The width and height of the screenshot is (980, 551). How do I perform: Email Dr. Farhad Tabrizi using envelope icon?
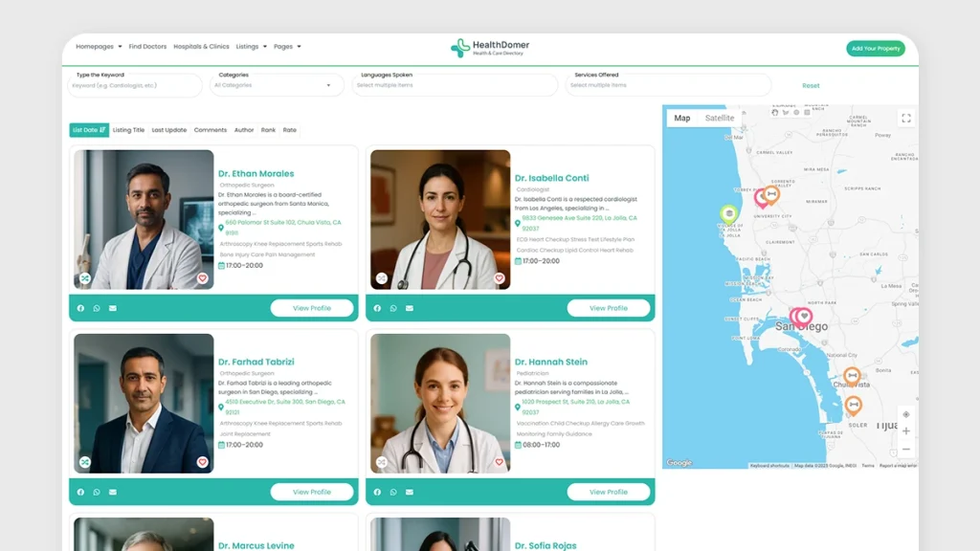[113, 493]
